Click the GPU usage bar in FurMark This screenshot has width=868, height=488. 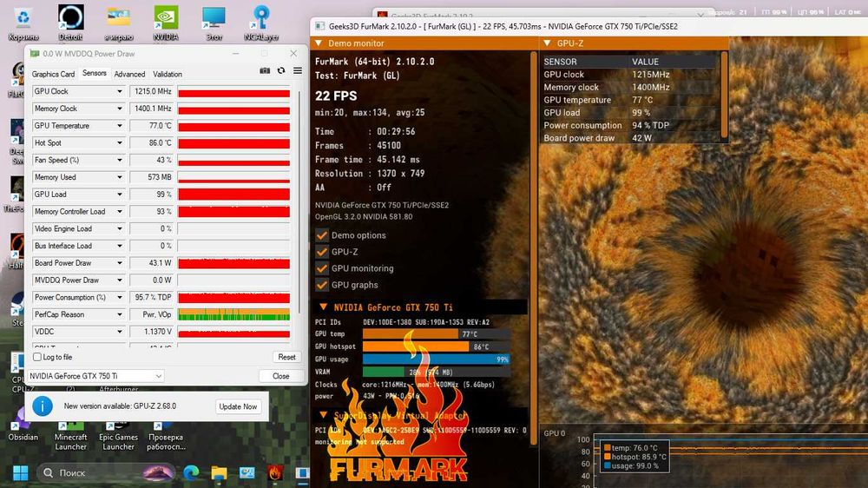coord(437,359)
